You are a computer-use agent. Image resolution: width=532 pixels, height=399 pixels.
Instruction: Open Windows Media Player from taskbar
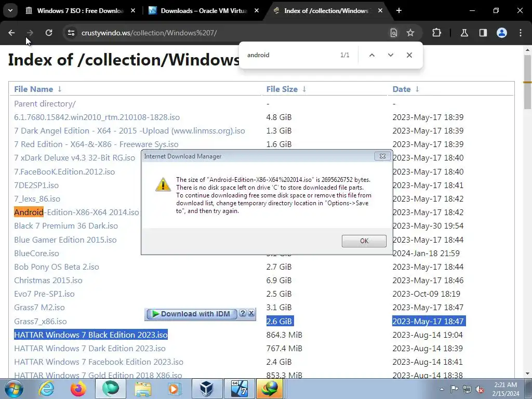[175, 389]
